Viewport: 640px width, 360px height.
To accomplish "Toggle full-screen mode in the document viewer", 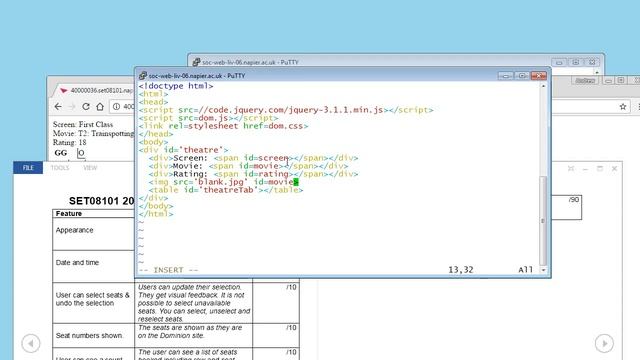I will (571, 169).
